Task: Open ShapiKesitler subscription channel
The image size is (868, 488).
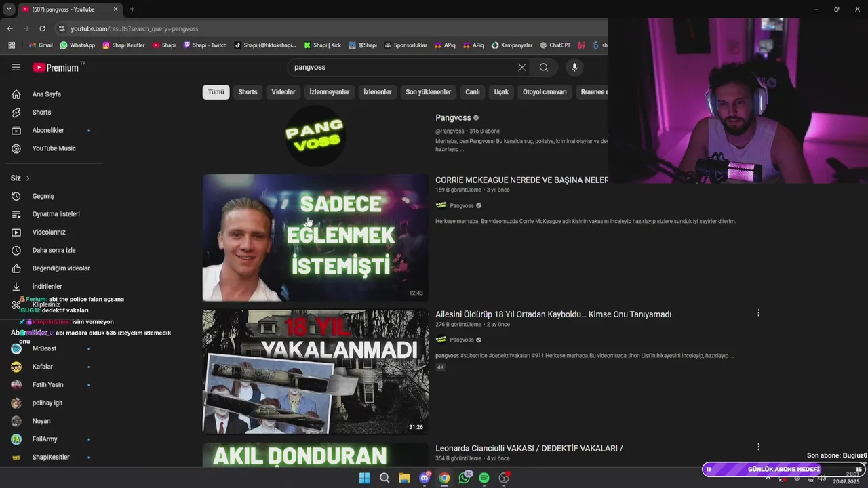Action: [x=51, y=457]
